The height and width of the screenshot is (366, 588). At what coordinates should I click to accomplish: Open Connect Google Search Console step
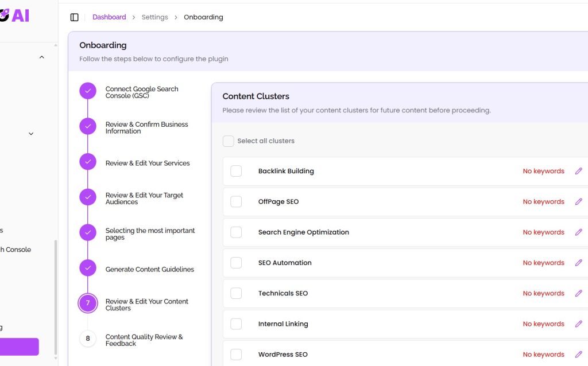(x=142, y=92)
